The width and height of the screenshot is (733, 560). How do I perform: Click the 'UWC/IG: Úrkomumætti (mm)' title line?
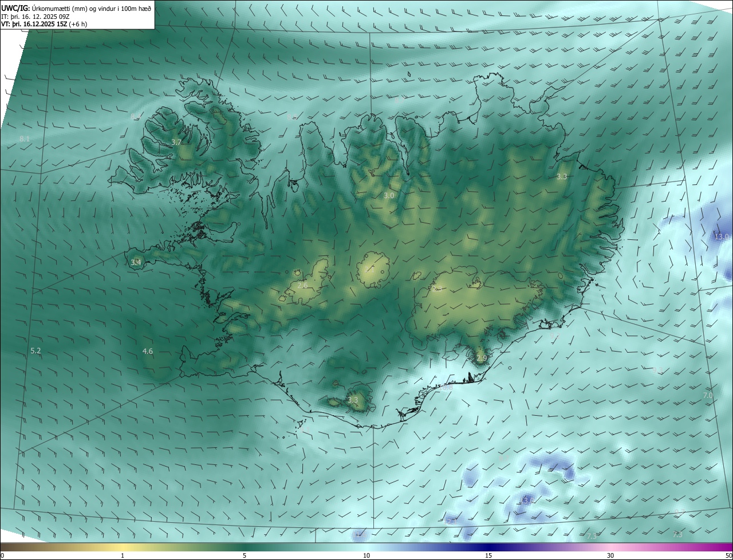pyautogui.click(x=76, y=8)
